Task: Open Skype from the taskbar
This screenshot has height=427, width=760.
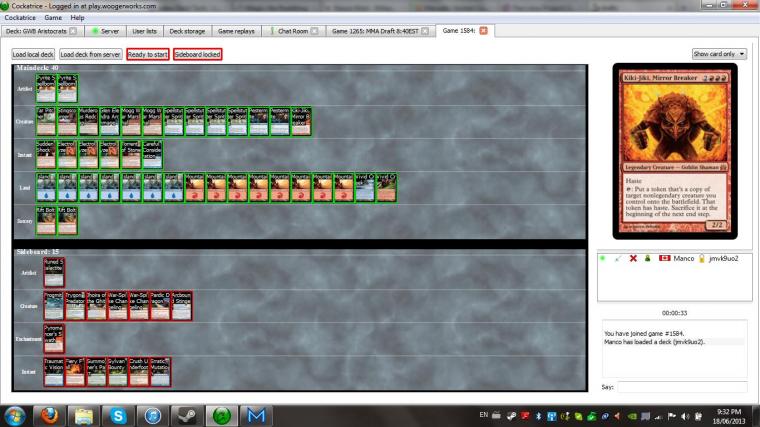Action: [118, 416]
